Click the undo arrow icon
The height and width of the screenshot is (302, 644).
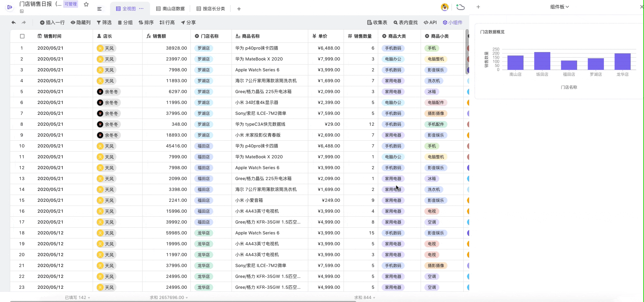pos(14,22)
